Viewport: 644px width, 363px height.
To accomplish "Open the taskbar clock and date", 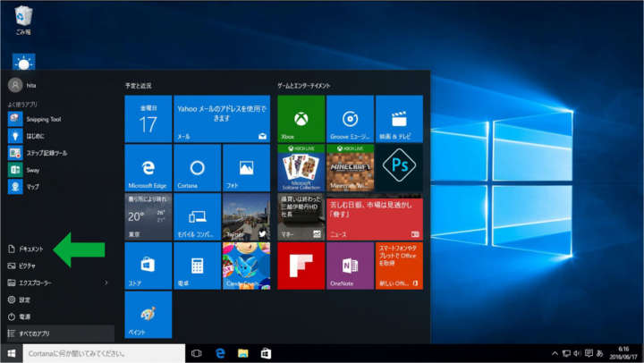I will coord(623,353).
